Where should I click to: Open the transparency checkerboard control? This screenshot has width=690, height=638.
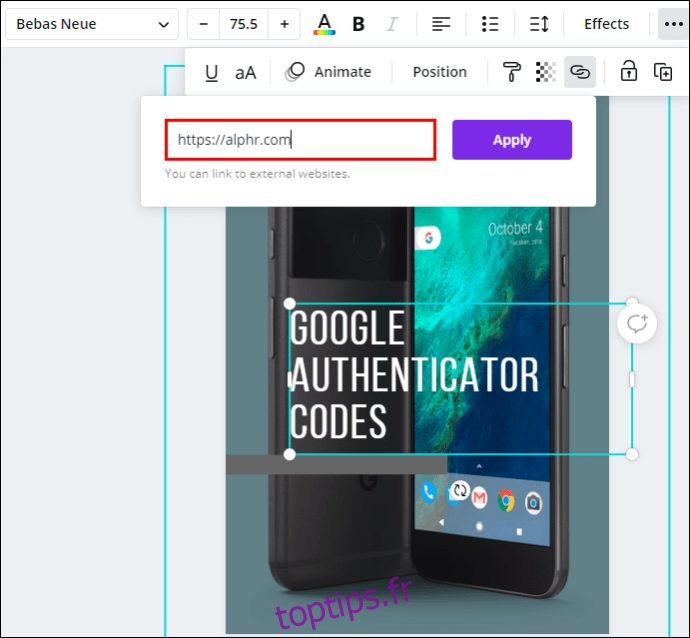point(546,72)
